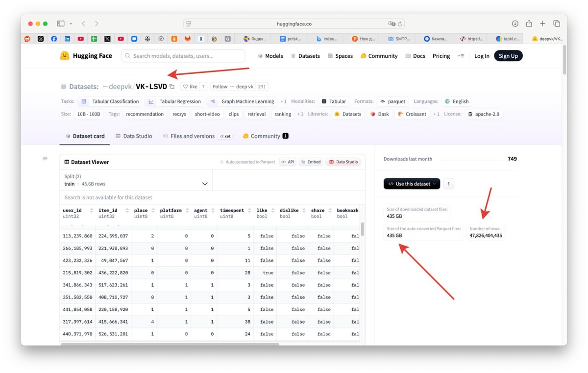This screenshot has height=373, width=588.
Task: Open the more navigation menu icon
Action: (x=461, y=56)
